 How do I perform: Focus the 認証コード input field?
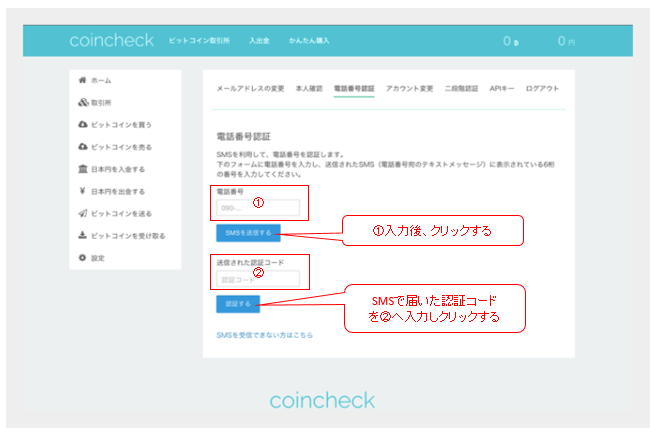258,279
